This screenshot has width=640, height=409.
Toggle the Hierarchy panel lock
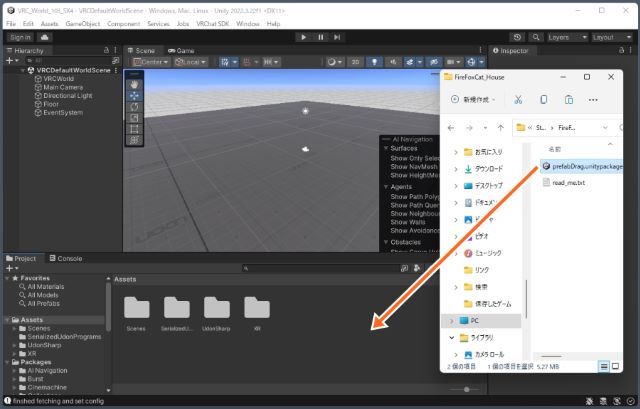pos(106,50)
